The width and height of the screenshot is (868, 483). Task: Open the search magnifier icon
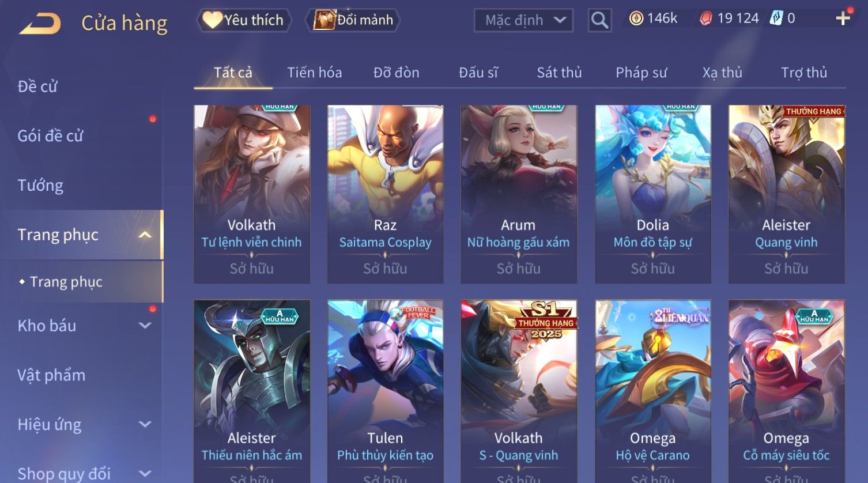[599, 21]
